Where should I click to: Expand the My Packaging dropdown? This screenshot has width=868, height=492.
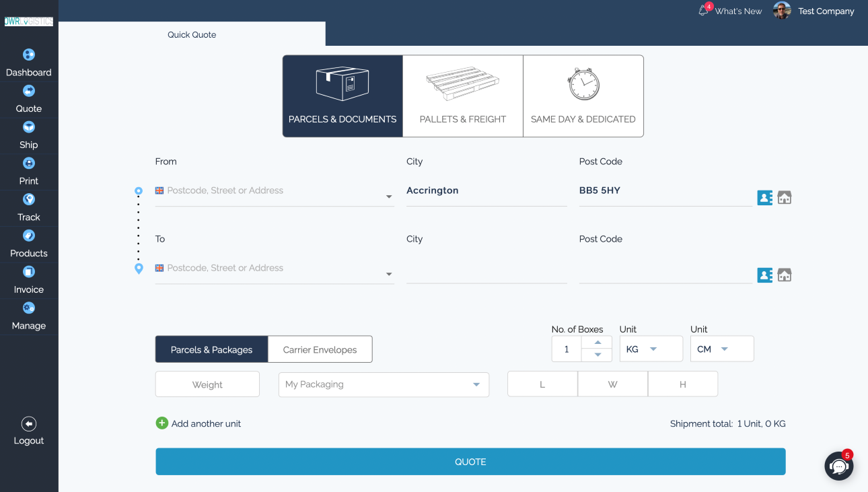coord(384,384)
